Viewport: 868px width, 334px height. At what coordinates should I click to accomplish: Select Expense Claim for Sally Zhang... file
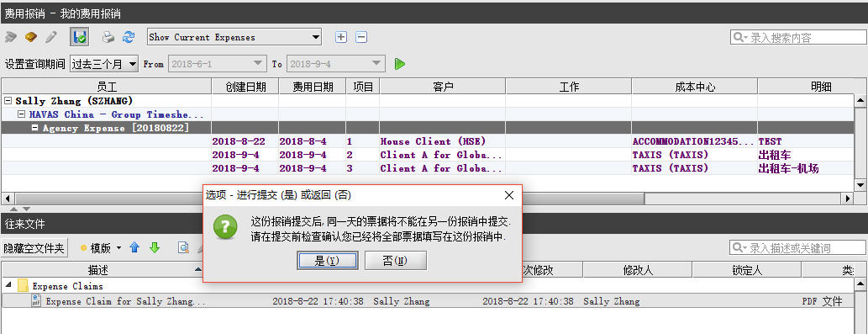[x=126, y=301]
